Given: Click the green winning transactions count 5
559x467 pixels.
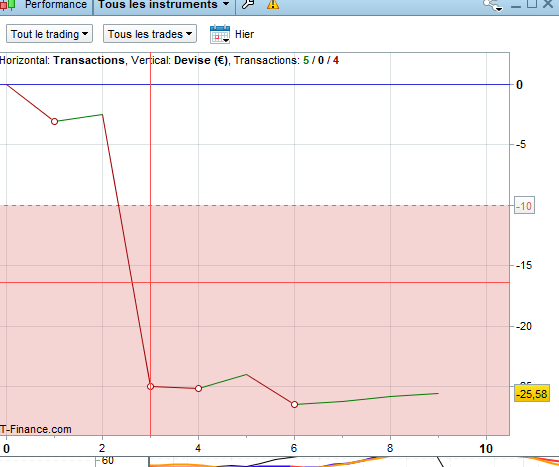Looking at the screenshot, I should 306,60.
